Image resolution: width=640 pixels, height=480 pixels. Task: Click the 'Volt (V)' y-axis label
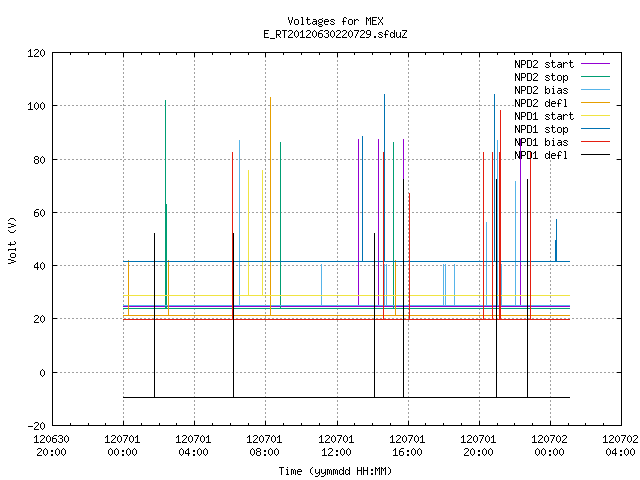12,241
